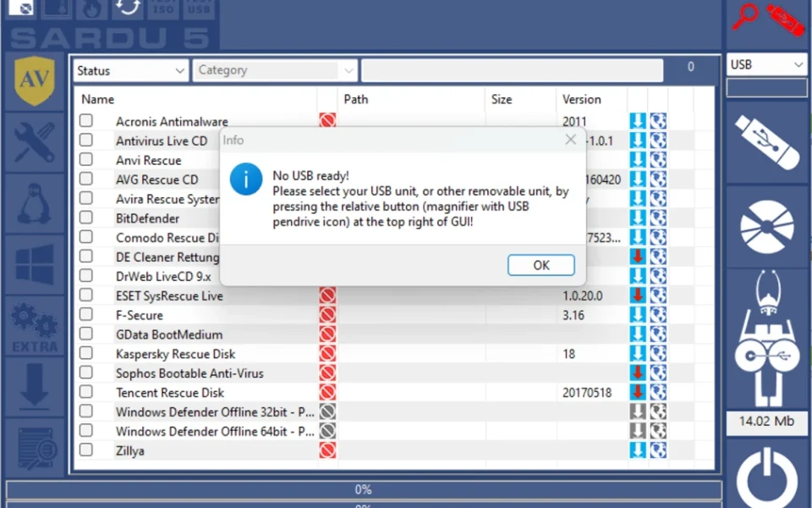Check the Antivirus Live CD checkbox
Screen dimensions: 812x508
pos(86,140)
